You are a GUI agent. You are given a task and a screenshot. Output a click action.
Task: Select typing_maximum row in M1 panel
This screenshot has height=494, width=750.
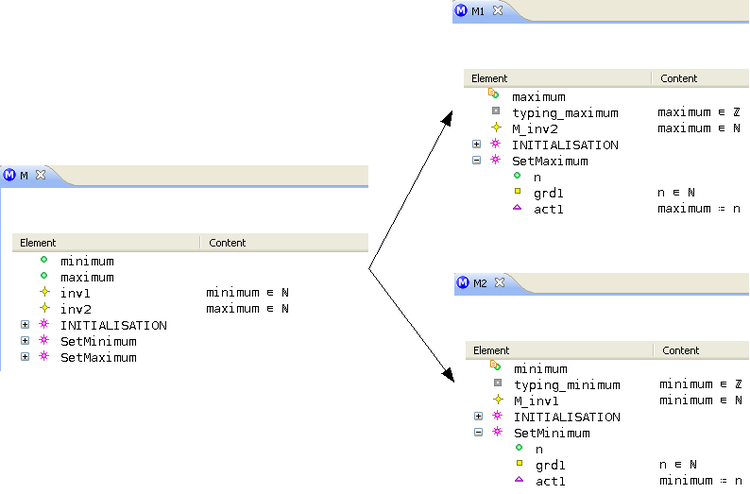click(607, 112)
